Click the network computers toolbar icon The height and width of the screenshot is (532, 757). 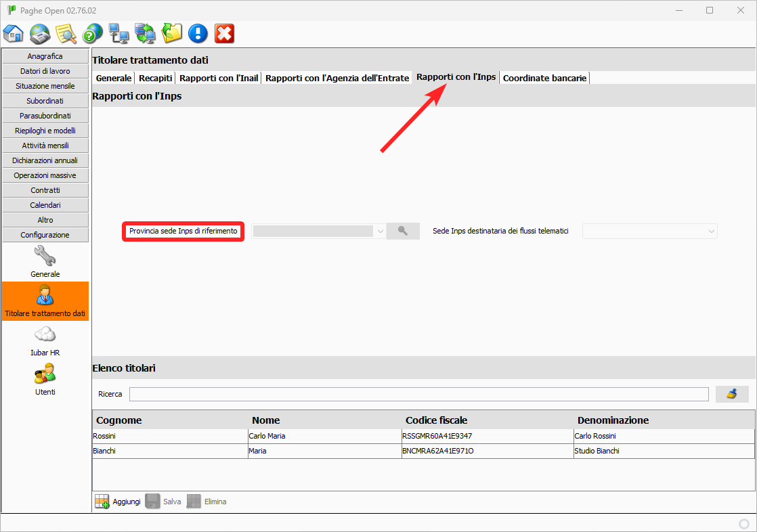tap(119, 33)
